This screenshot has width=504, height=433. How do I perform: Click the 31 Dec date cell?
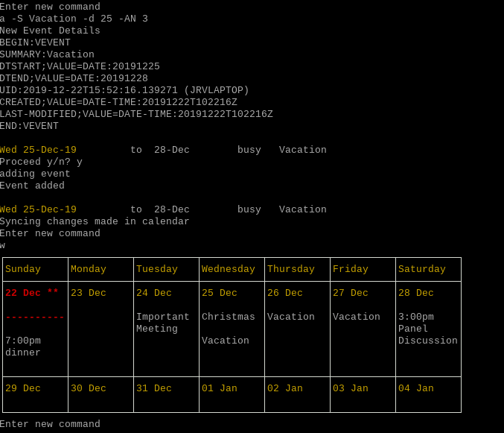click(x=153, y=388)
